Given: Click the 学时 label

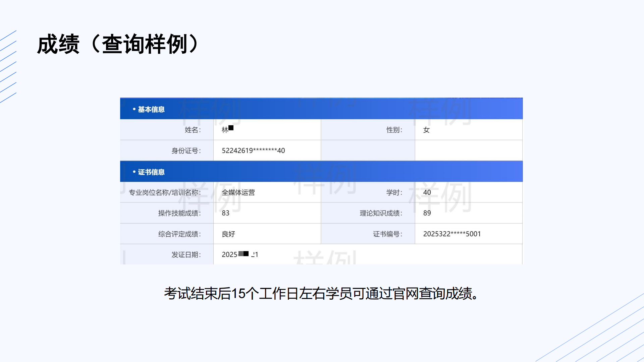Looking at the screenshot, I should coord(394,192).
